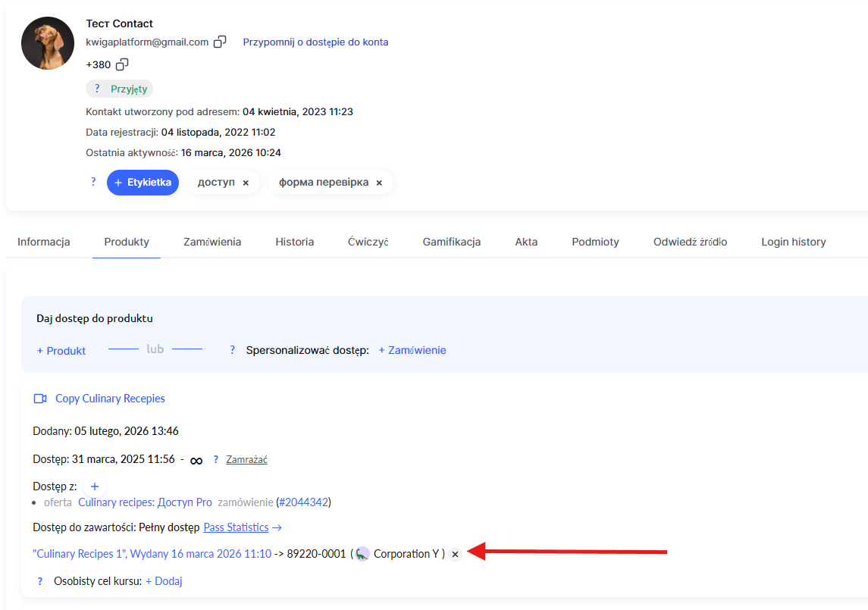Open help icon next to Spersonalizować dostęp
Image resolution: width=868 pixels, height=610 pixels.
[233, 350]
